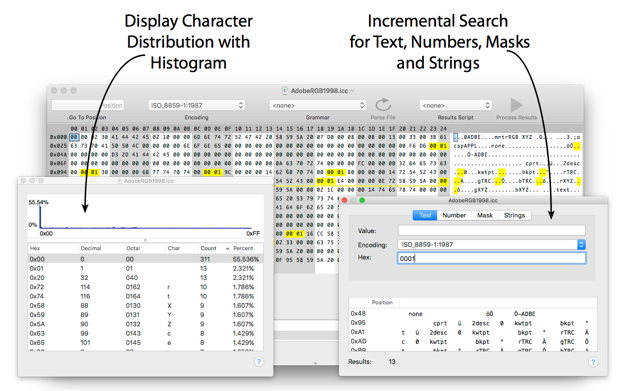The height and width of the screenshot is (391, 626).
Task: Click the sort arrow beside the Count column
Action: point(228,248)
